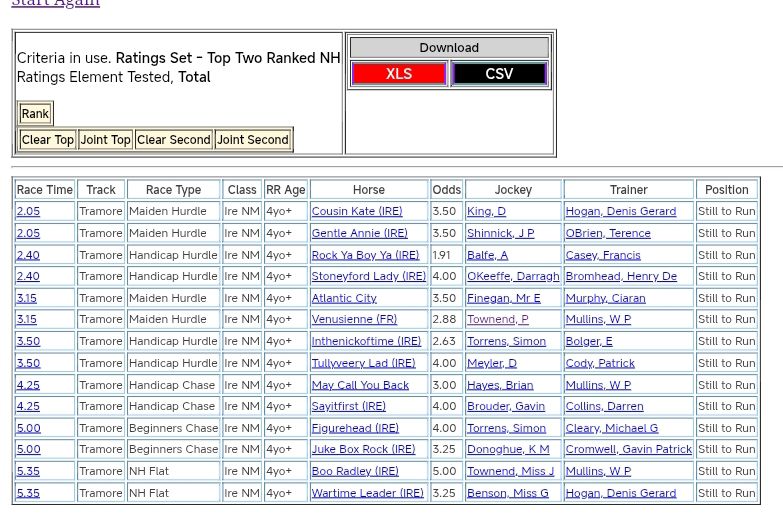
Task: Open jockey Townend, P link
Action: [x=497, y=320]
